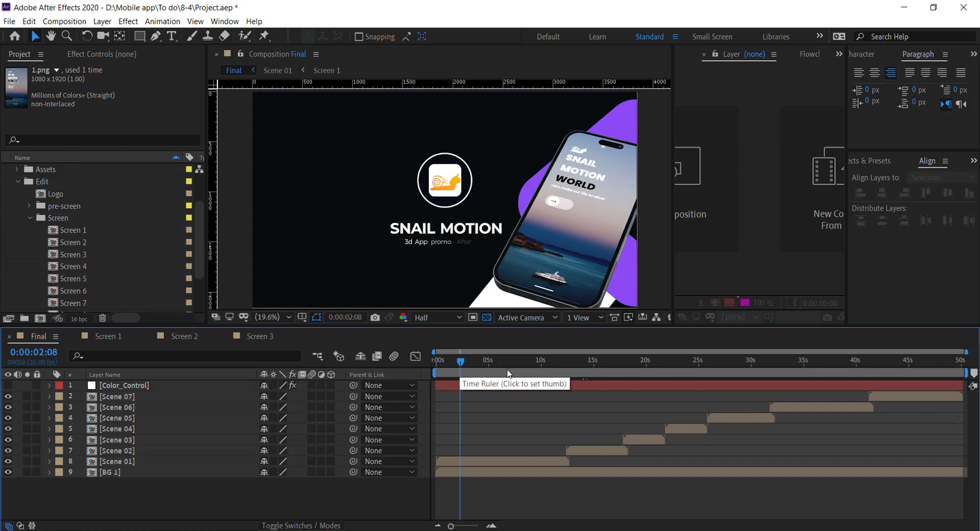Select the Hand tool
This screenshot has width=980, height=531.
[51, 36]
